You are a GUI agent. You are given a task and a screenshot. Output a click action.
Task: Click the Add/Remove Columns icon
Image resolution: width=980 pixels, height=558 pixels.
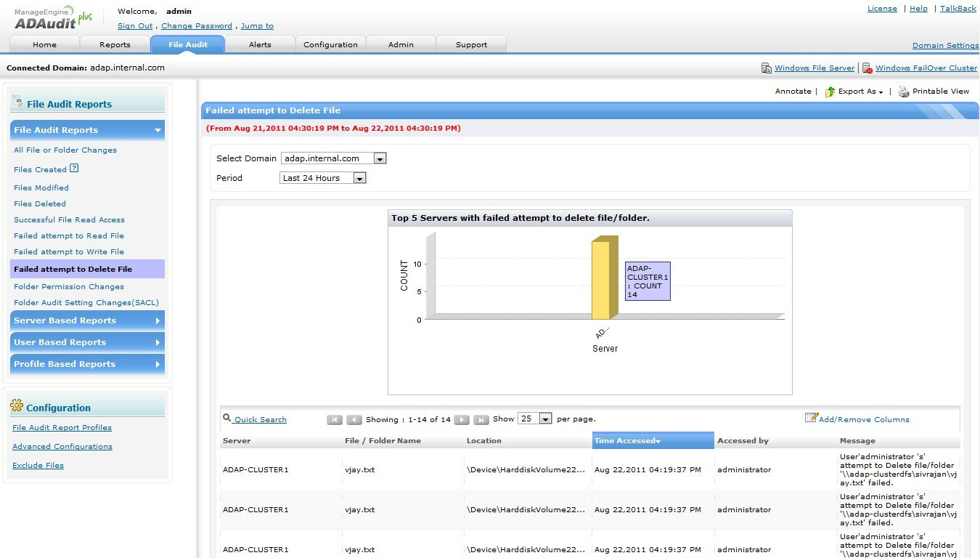coord(811,418)
